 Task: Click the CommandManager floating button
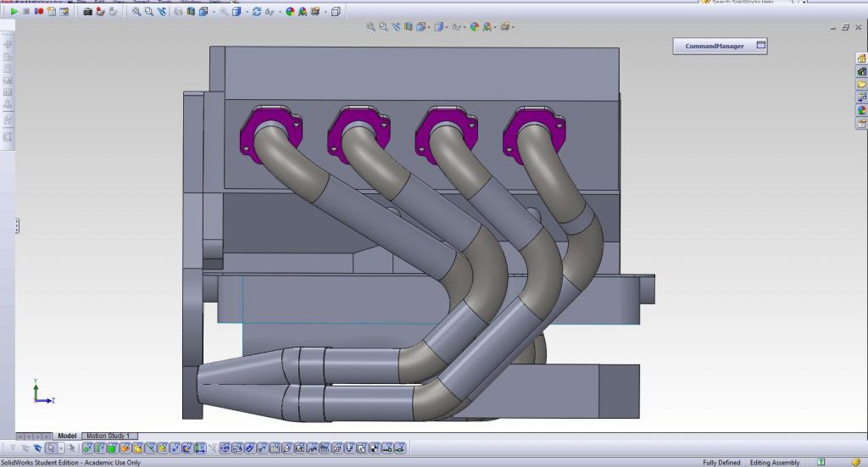coord(720,46)
